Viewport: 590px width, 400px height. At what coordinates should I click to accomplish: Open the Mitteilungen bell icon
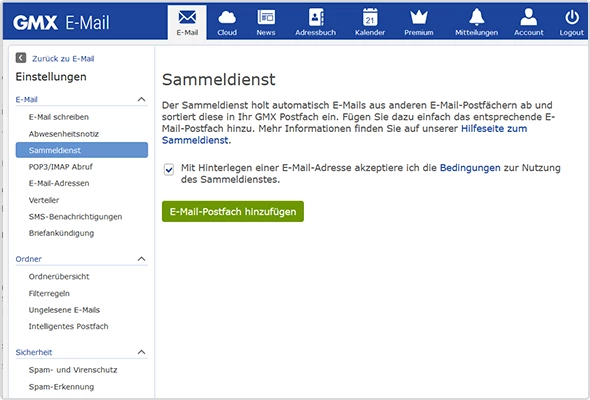476,17
